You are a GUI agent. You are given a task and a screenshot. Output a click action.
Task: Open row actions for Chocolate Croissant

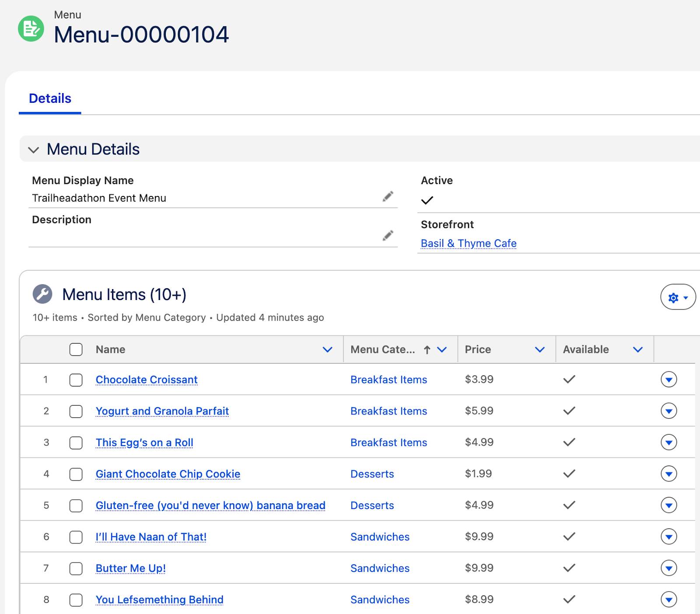pos(669,379)
